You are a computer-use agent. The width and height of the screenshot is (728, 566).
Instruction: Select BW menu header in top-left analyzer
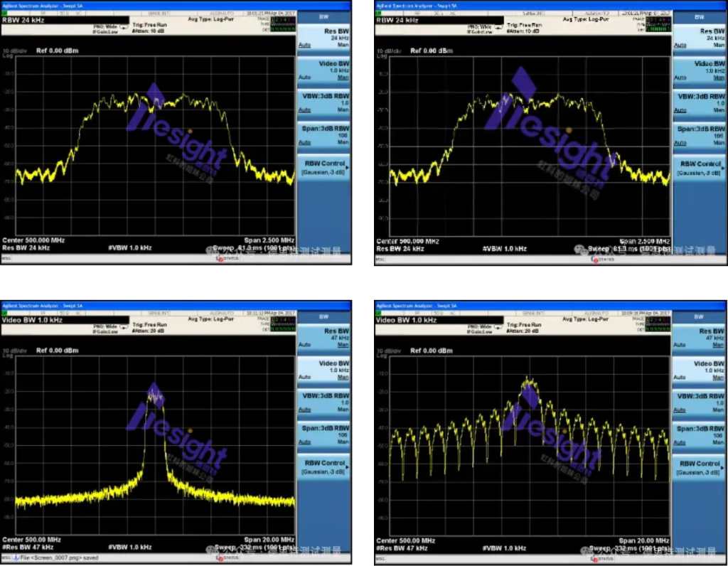tap(323, 18)
